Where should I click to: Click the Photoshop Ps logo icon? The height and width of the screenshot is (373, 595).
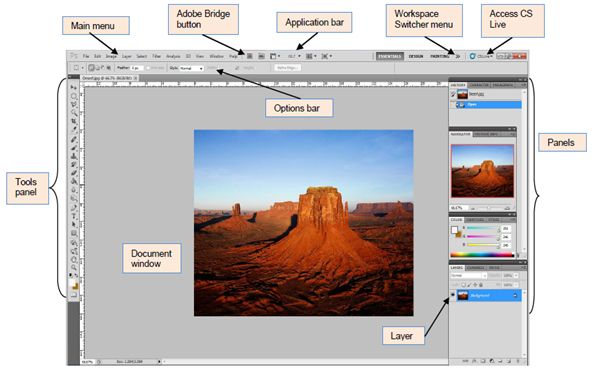click(74, 56)
